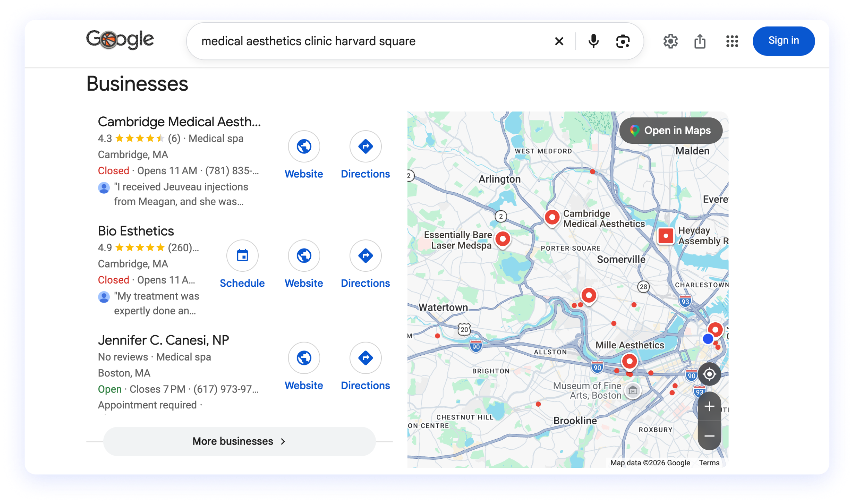Image resolution: width=854 pixels, height=504 pixels.
Task: Open map Terms link
Action: pyautogui.click(x=709, y=463)
